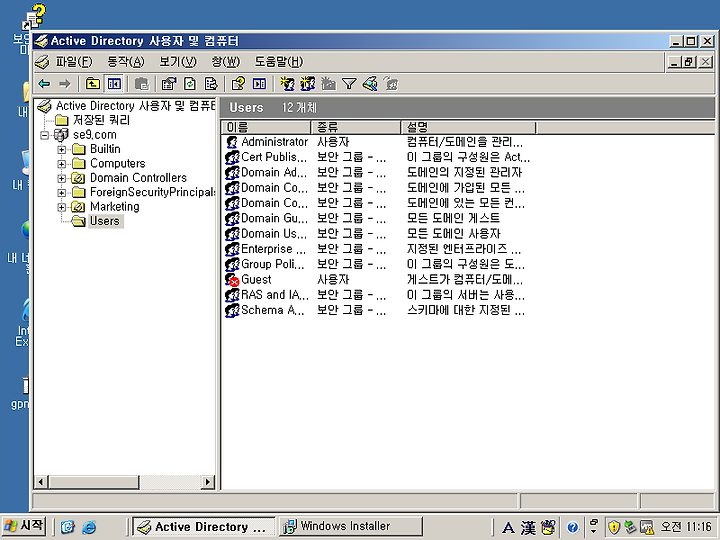This screenshot has width=720, height=540.
Task: Click the Export list toolbar icon
Action: point(210,84)
